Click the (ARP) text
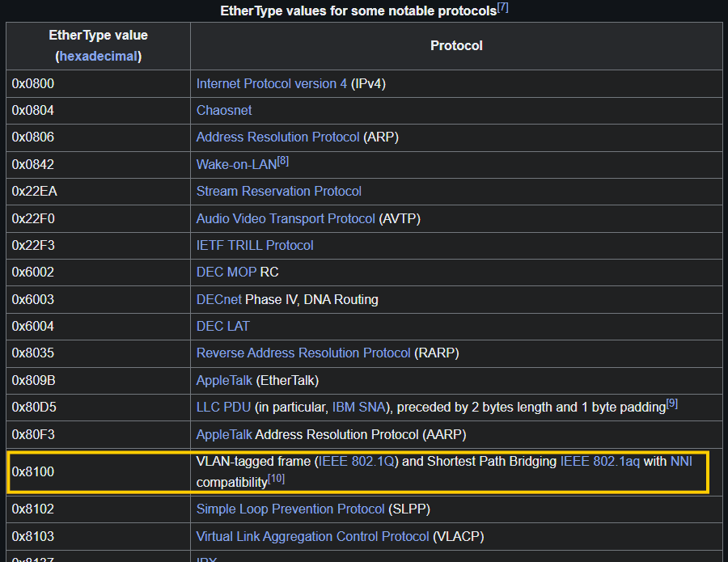The width and height of the screenshot is (728, 562). point(381,137)
